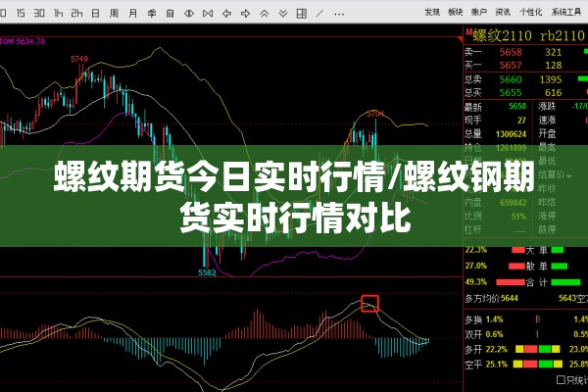Open the 资讯 menu

point(503,12)
